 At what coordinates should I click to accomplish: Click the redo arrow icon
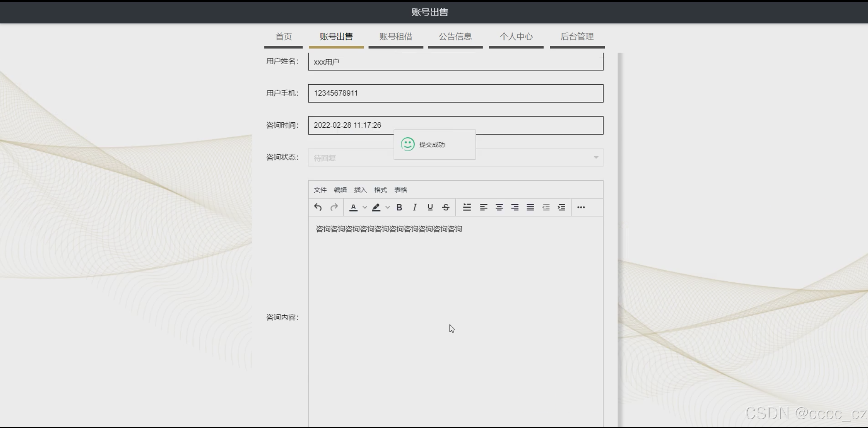point(334,207)
